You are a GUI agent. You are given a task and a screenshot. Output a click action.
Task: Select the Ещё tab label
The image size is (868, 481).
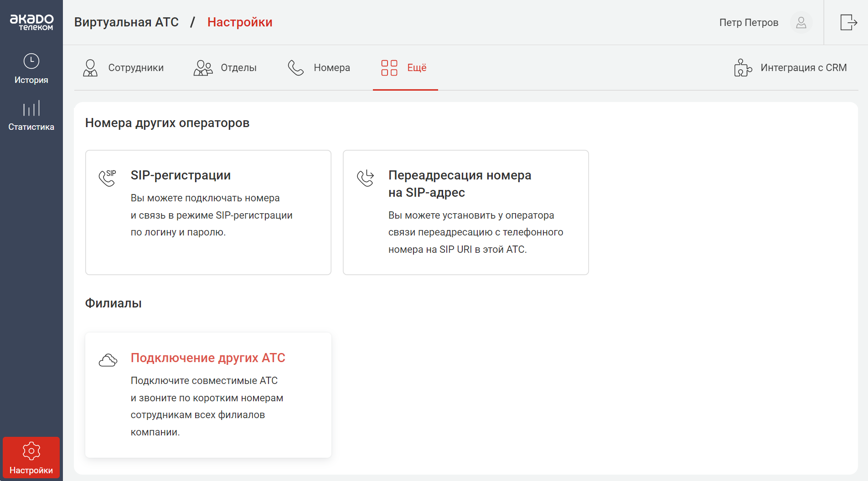pyautogui.click(x=417, y=68)
